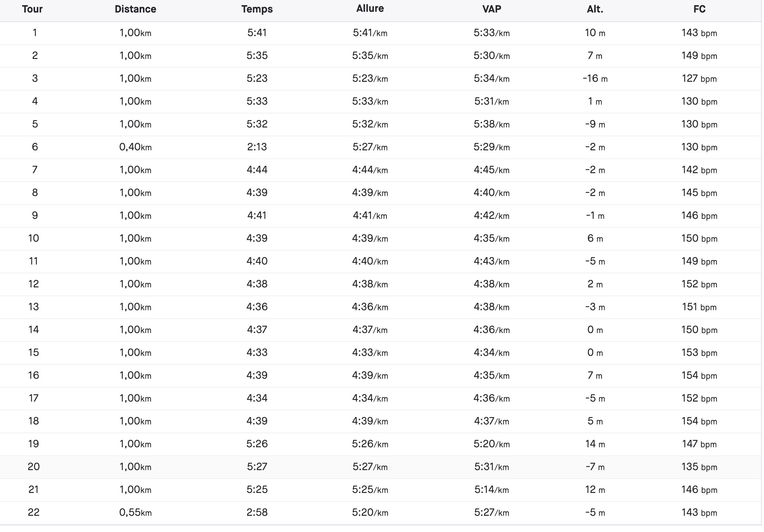The height and width of the screenshot is (532, 764).
Task: Select the 4:33/km pace in lap 15
Action: coord(370,353)
